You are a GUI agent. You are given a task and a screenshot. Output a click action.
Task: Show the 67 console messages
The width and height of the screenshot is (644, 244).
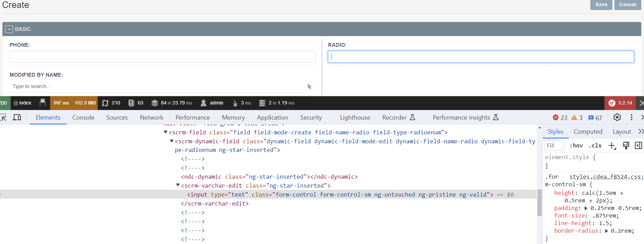coord(595,118)
